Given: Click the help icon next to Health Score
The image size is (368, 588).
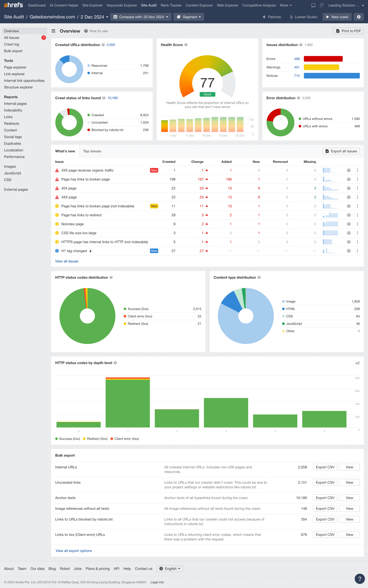Looking at the screenshot, I should [x=186, y=45].
